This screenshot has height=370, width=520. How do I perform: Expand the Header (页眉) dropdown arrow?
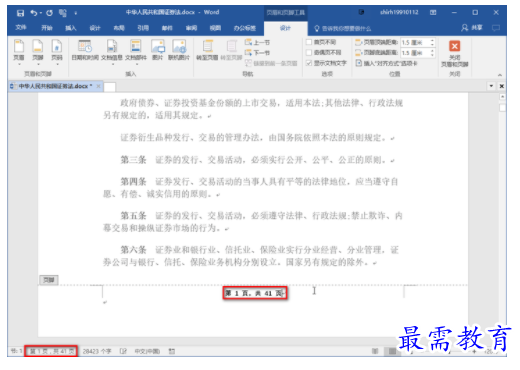[x=19, y=64]
